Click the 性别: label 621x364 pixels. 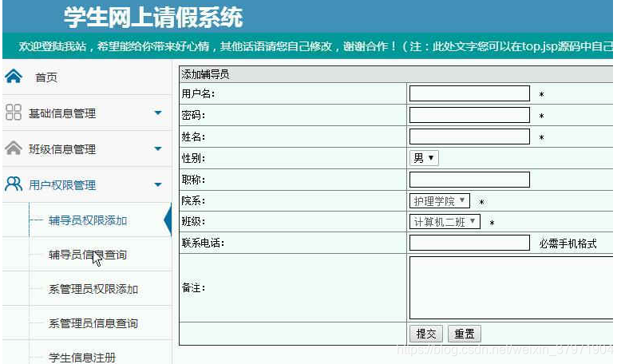tap(193, 158)
